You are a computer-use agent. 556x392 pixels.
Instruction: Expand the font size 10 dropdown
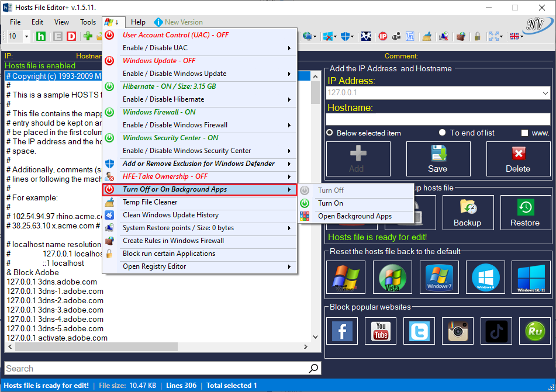26,36
